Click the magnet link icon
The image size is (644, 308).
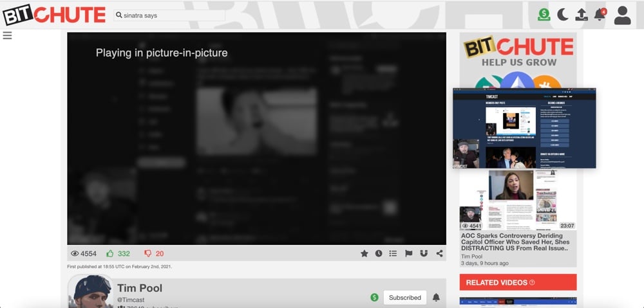coord(424,253)
